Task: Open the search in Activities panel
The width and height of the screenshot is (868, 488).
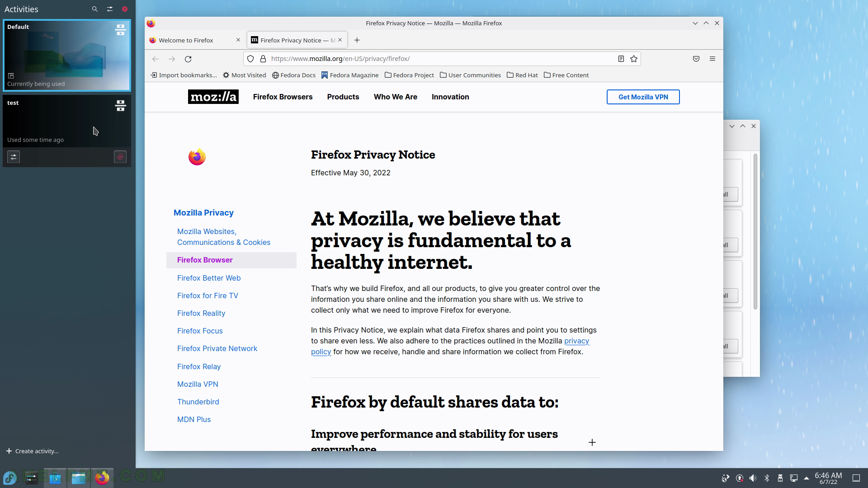Action: pyautogui.click(x=94, y=9)
